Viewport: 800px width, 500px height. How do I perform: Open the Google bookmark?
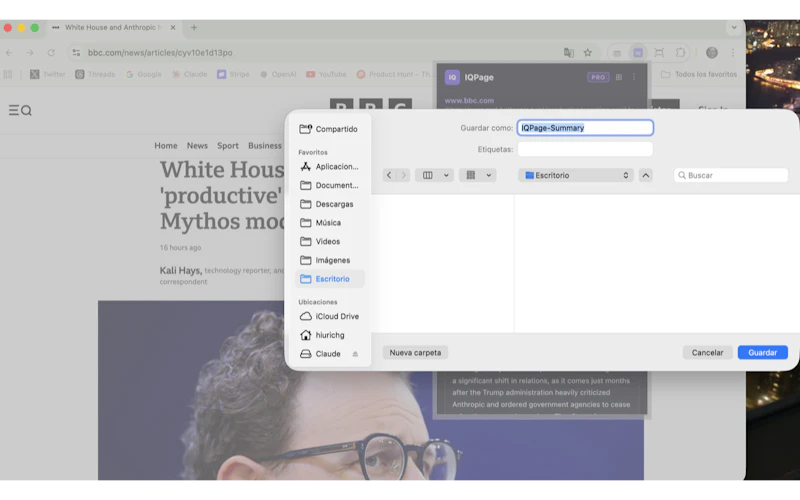coord(143,74)
